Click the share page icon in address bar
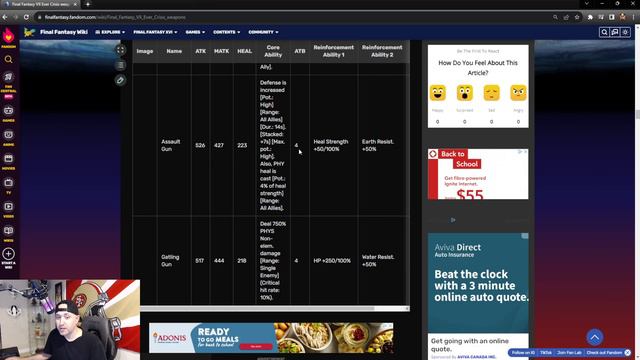 click(x=566, y=17)
